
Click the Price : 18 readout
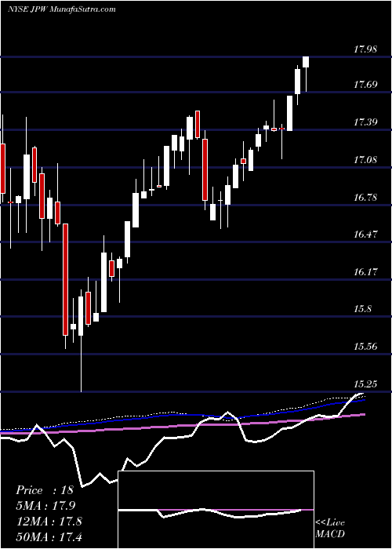pos(45,490)
